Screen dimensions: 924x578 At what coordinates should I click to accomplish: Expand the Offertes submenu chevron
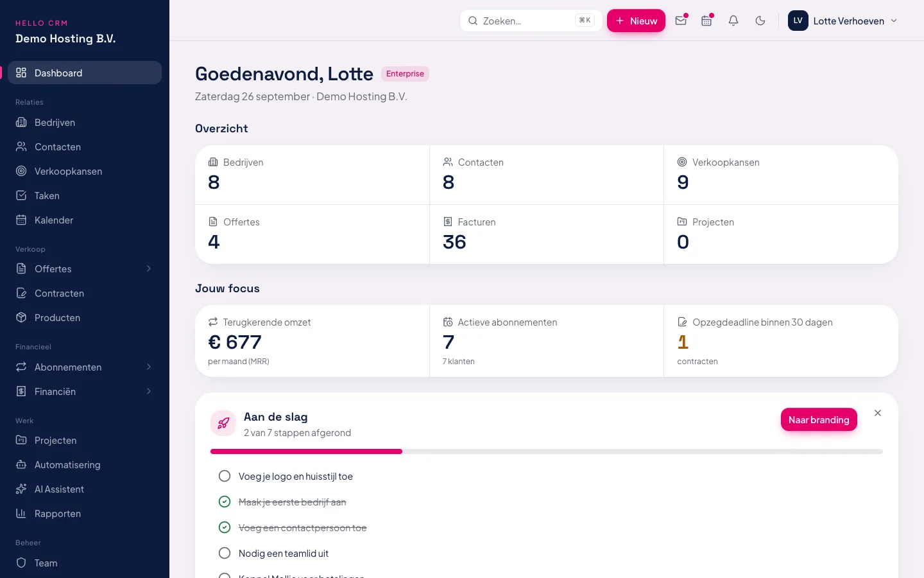[149, 268]
